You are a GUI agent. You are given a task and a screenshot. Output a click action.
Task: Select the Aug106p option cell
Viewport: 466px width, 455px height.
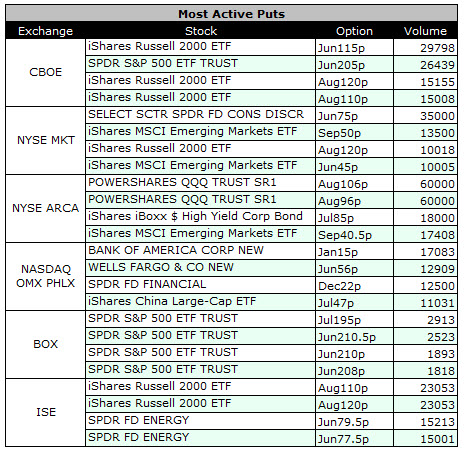pyautogui.click(x=354, y=183)
